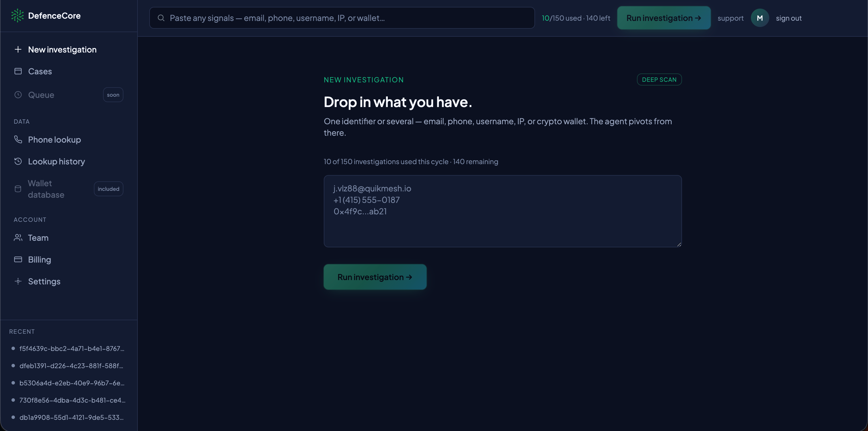Open Settings page

click(68, 281)
